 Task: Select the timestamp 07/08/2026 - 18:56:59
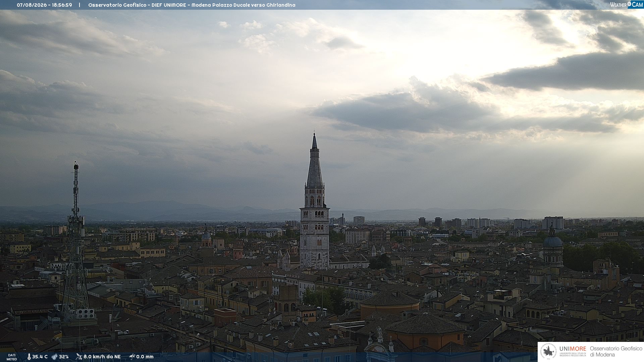pyautogui.click(x=44, y=5)
